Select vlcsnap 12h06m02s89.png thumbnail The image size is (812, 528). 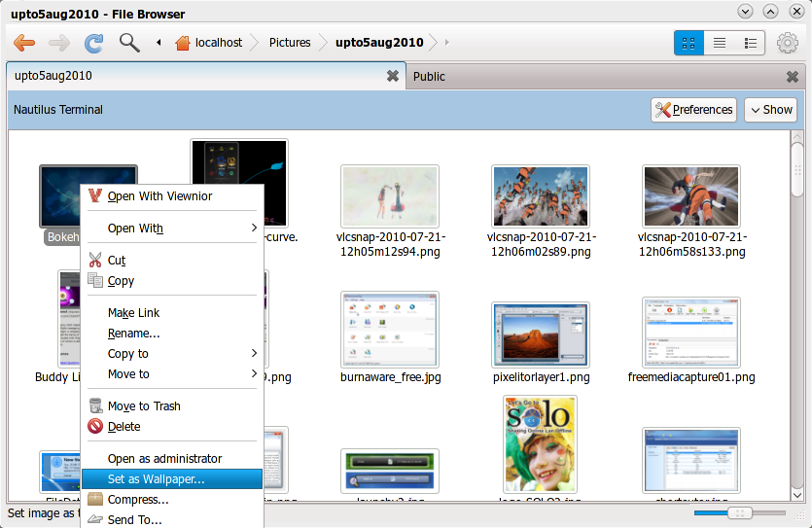pos(541,196)
